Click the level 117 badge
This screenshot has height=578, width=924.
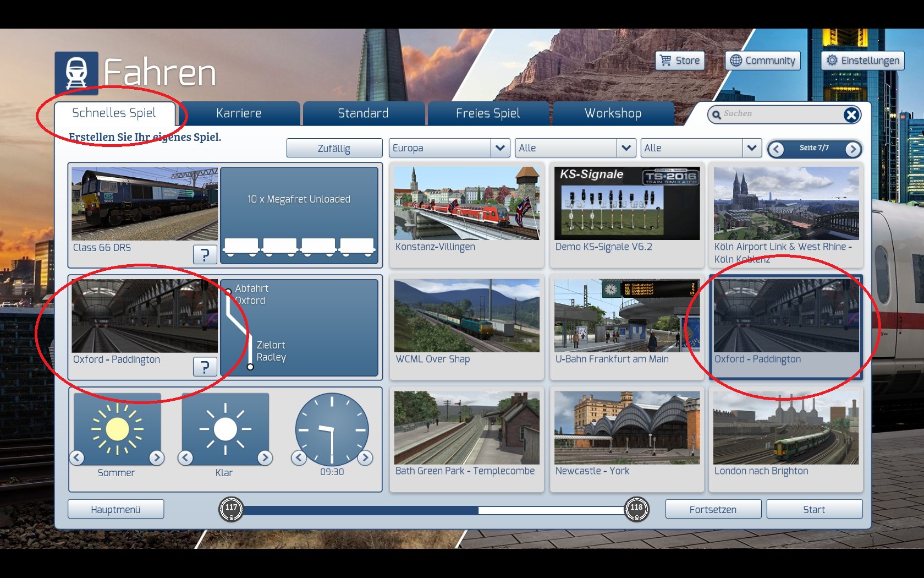point(231,509)
